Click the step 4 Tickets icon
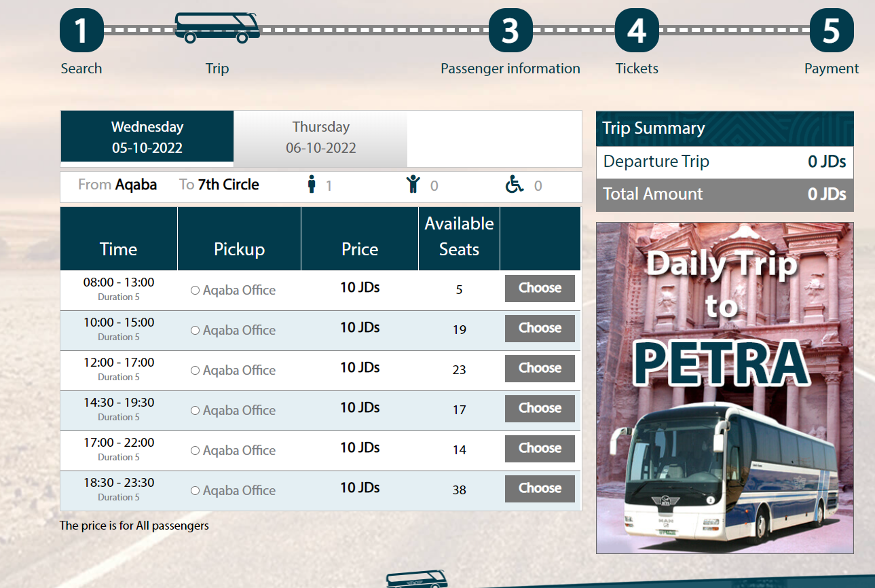875x588 pixels. (637, 31)
